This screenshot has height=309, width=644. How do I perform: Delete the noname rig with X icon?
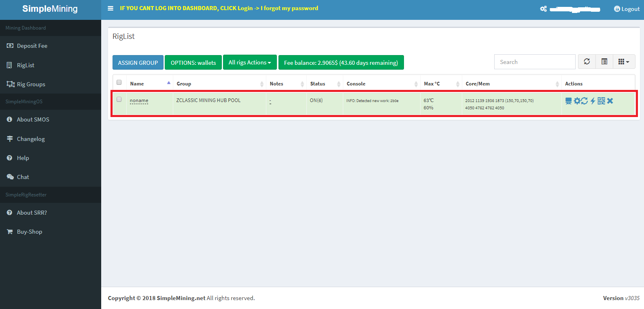(x=610, y=101)
